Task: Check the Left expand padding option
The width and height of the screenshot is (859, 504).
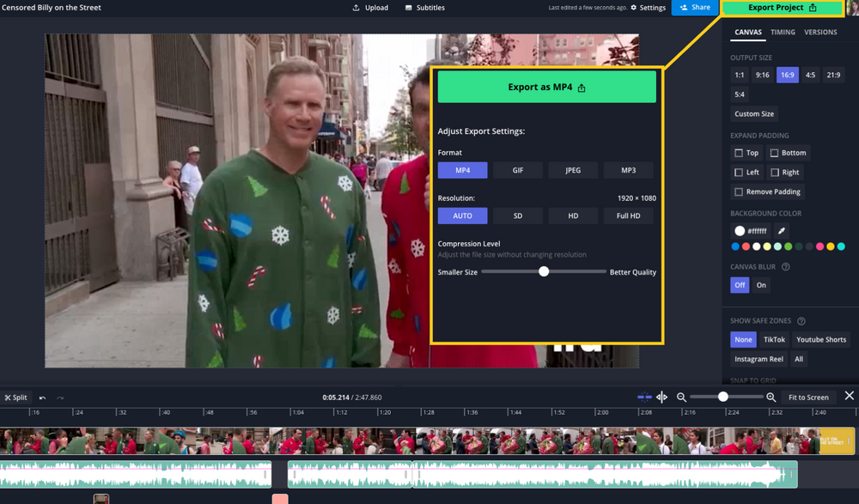Action: pos(746,172)
